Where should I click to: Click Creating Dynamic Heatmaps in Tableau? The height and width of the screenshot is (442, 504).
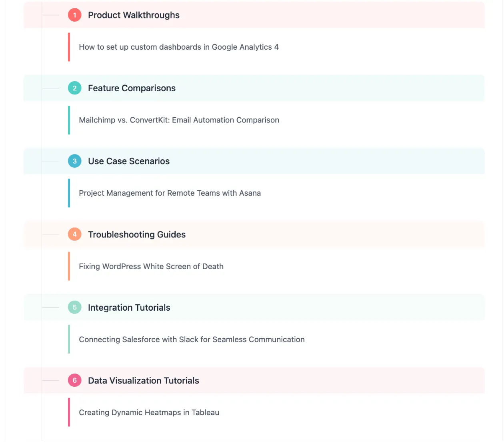click(149, 412)
